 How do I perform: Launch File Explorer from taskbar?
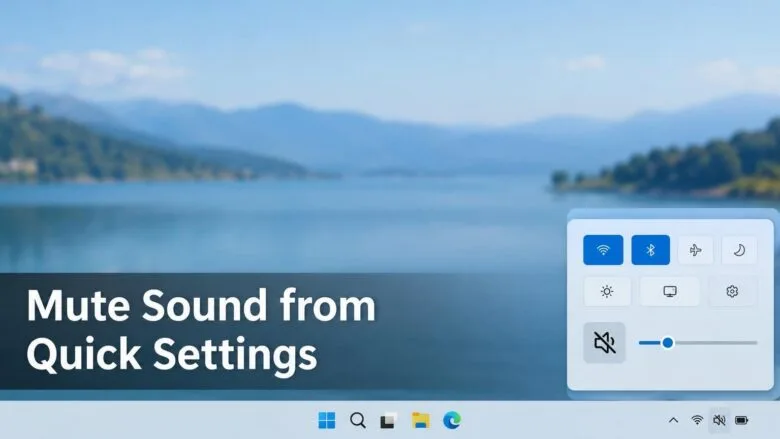click(420, 421)
